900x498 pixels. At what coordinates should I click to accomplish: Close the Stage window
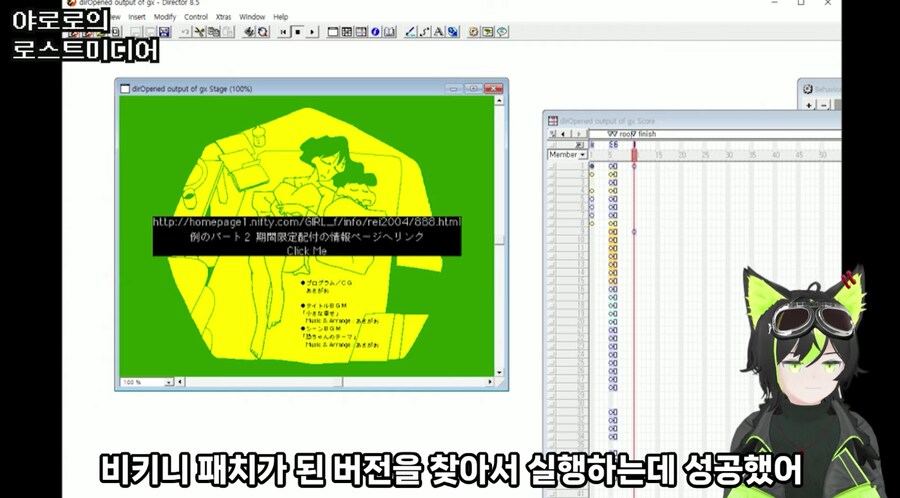coord(493,88)
